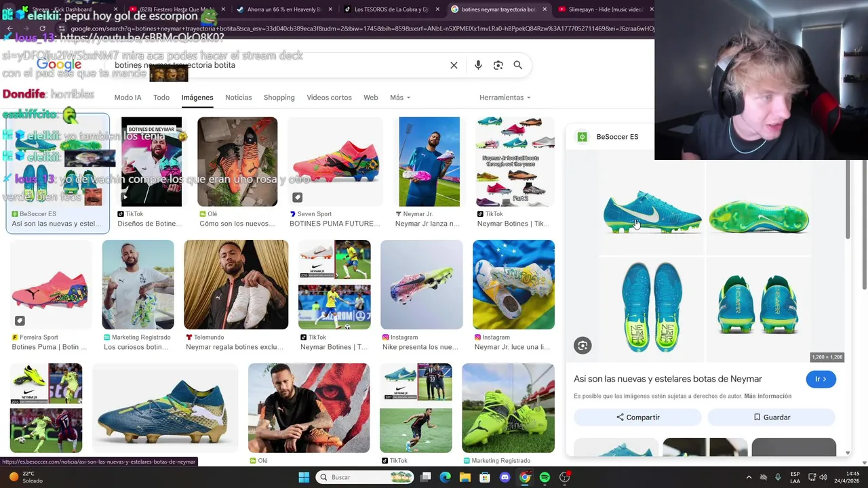Submit search with the magnifier icon
Screen dimensions: 868x488
pyautogui.click(x=517, y=65)
